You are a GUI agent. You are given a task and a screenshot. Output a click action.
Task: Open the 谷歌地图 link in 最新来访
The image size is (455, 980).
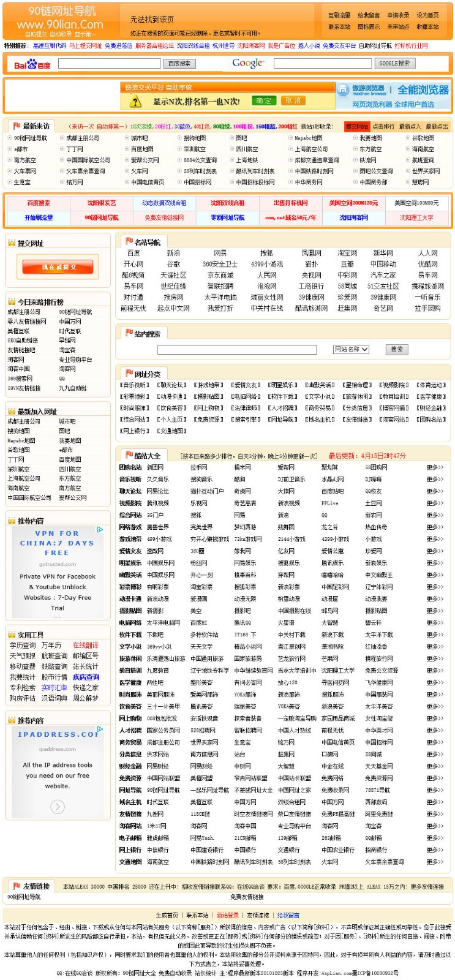pyautogui.click(x=423, y=138)
